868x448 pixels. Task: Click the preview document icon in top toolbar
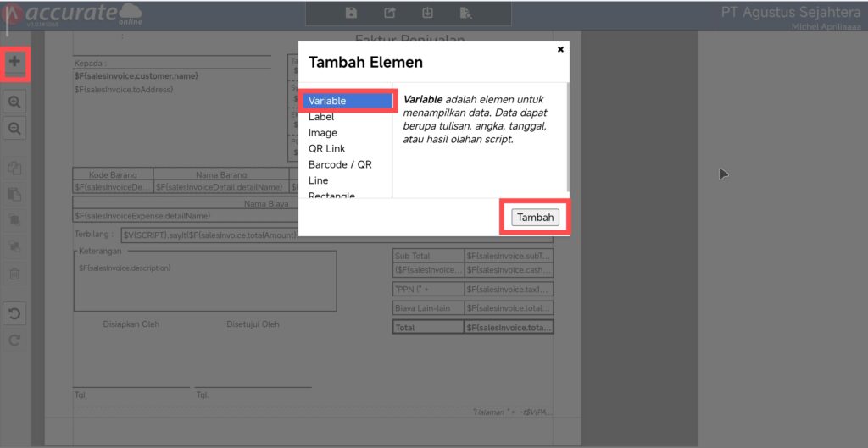click(x=465, y=14)
